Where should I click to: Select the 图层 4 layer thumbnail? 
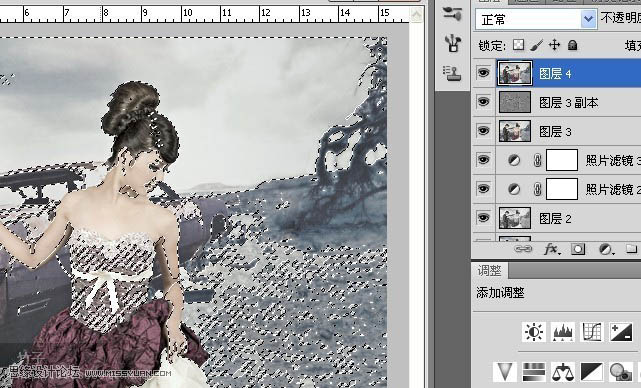coord(515,73)
